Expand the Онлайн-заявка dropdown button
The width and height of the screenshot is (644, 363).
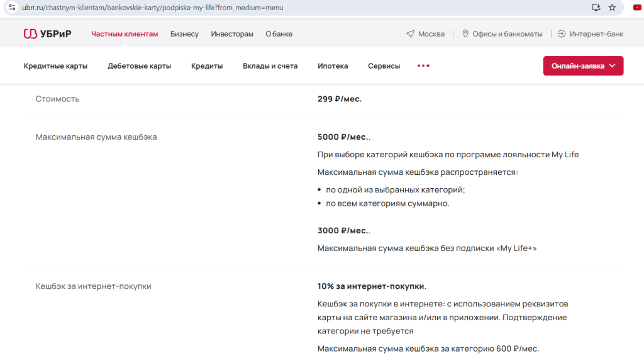coord(583,66)
